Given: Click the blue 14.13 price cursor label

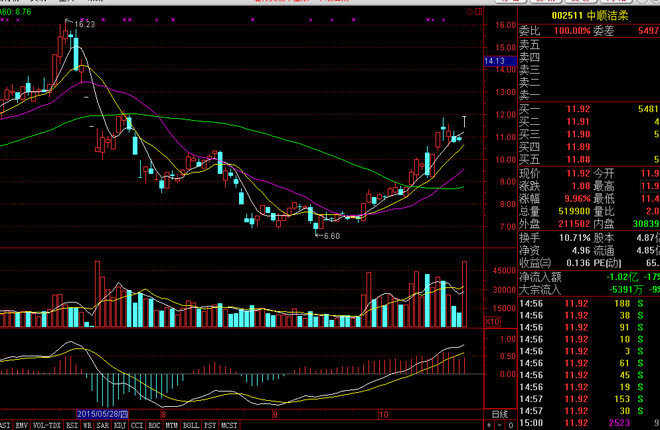Looking at the screenshot, I should click(500, 61).
